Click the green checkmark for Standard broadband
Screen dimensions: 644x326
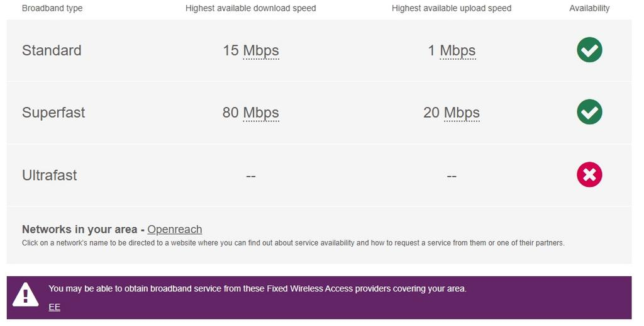(589, 50)
